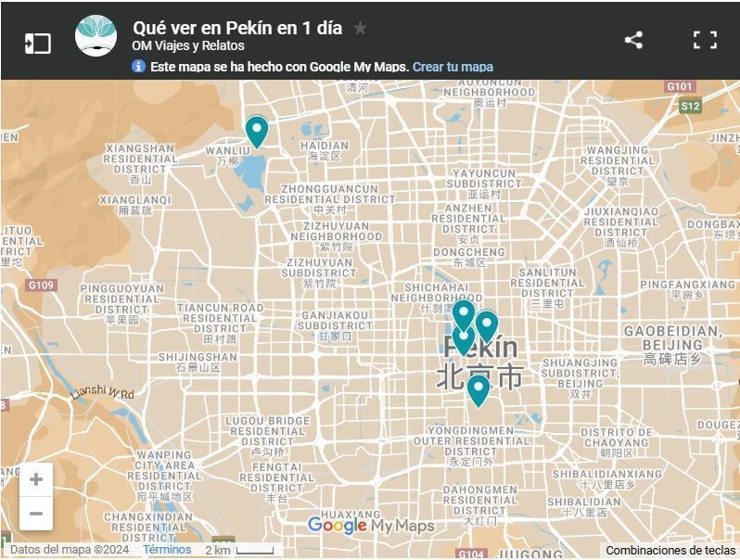Select the pin below Shichahai Neighborhood label
Screen dimensions: 740x560
coord(464,315)
